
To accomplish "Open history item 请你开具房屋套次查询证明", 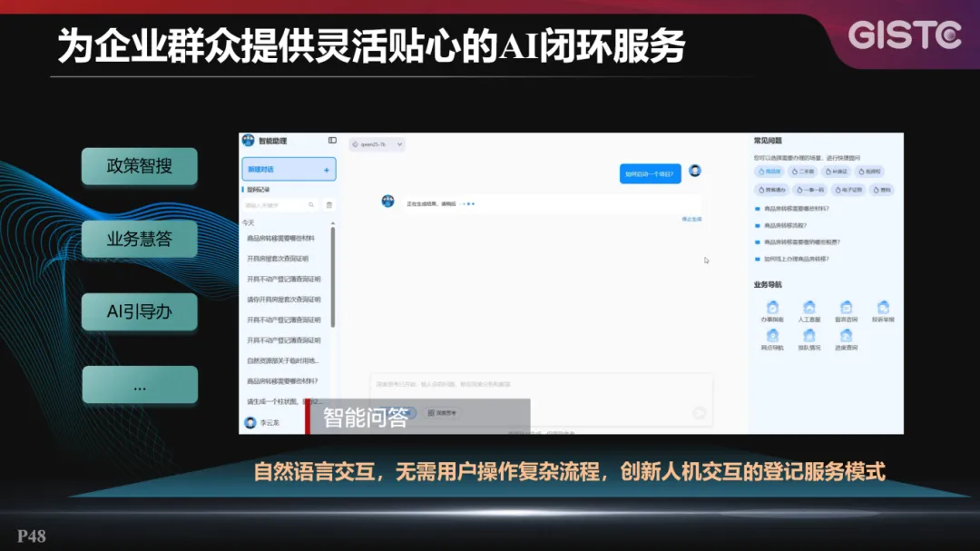I will click(284, 300).
